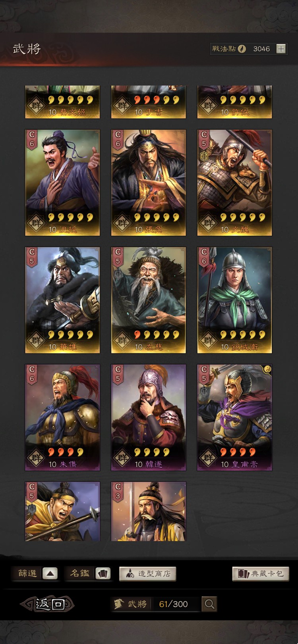Image resolution: width=298 pixels, height=644 pixels.
Task: Click the yin-yang badge on 皇甫嵩 card
Action: coord(267,369)
